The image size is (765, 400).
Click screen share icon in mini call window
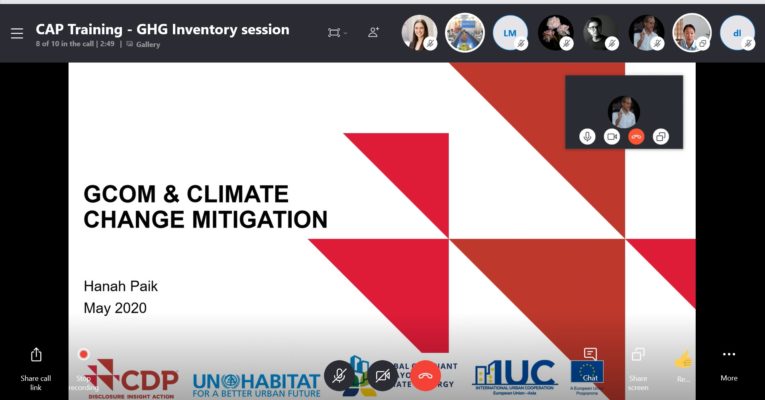click(661, 137)
